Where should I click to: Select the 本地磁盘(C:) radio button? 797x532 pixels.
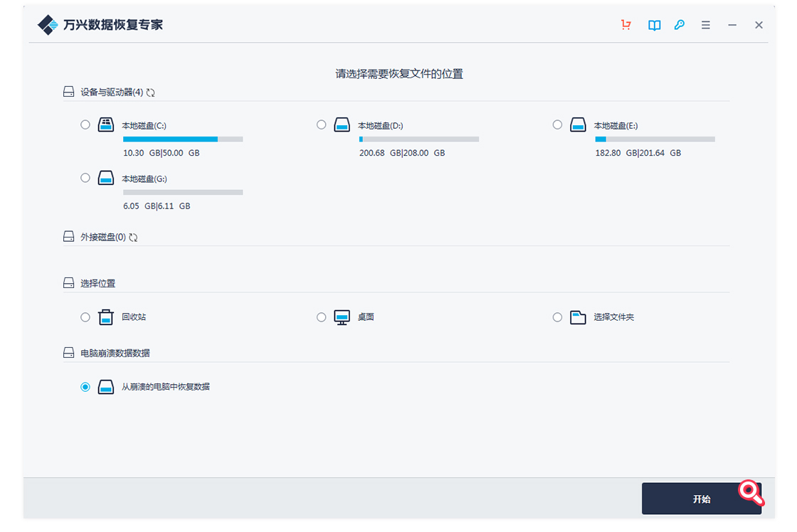[85, 124]
